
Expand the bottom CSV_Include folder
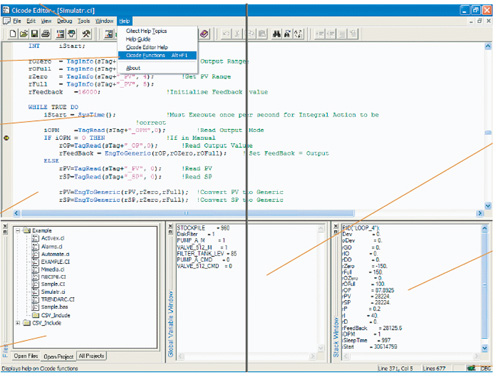(18, 323)
